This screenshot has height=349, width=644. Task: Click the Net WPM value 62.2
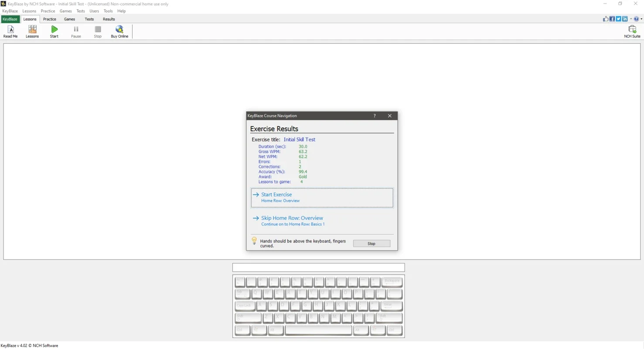tap(303, 157)
